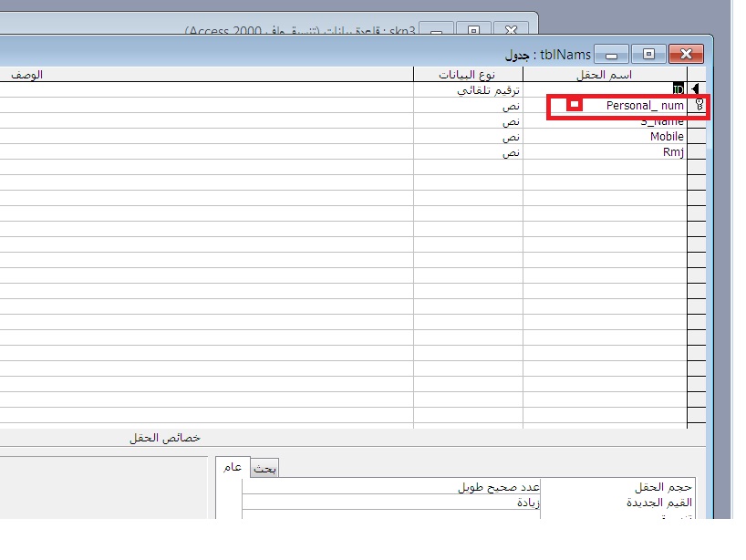Click the primary key icon beside Personal_ num
This screenshot has height=560, width=746.
(699, 105)
